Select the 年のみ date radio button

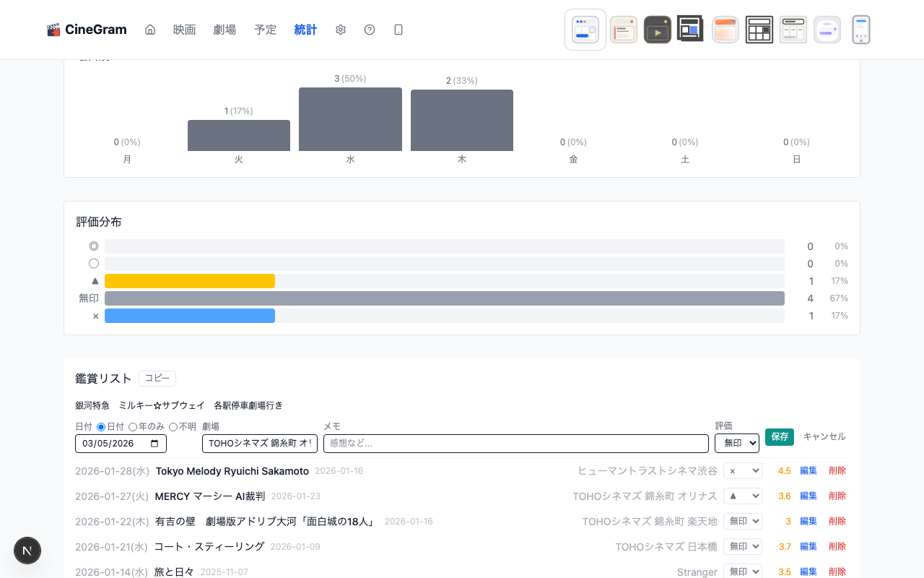[133, 427]
